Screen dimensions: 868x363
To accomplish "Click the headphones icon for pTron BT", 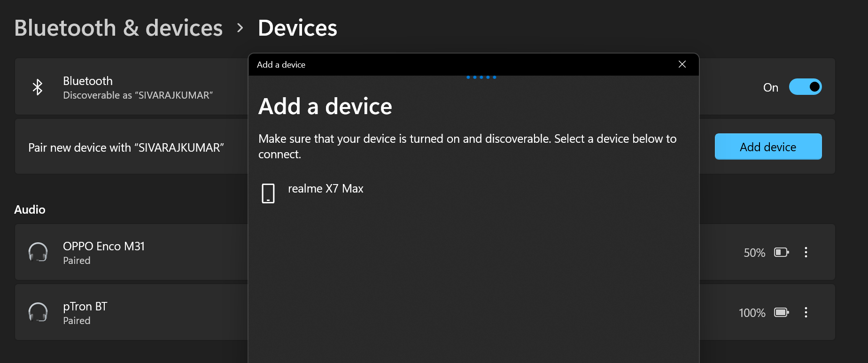I will coord(39,312).
